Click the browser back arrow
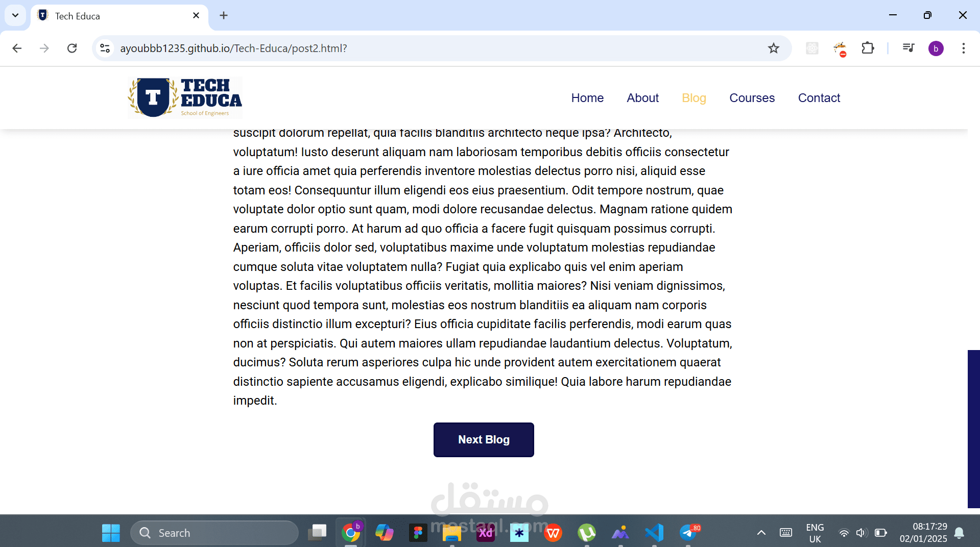980x547 pixels. [x=17, y=48]
